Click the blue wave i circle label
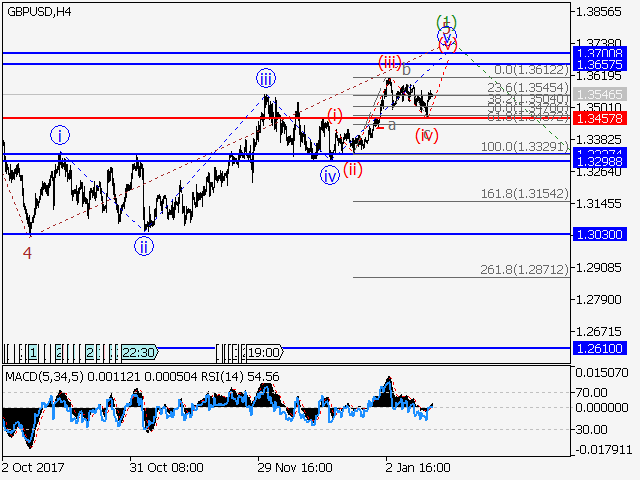This screenshot has height=480, width=640. (x=60, y=135)
